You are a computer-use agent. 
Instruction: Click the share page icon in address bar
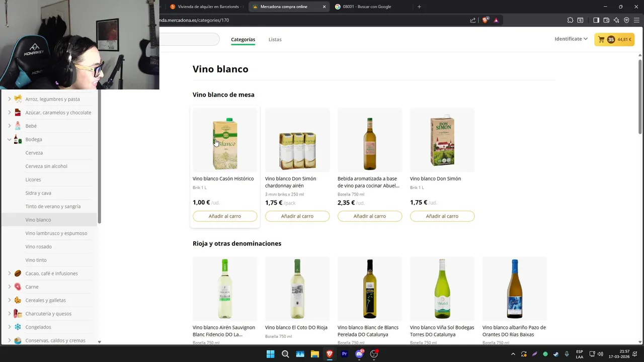point(473,20)
